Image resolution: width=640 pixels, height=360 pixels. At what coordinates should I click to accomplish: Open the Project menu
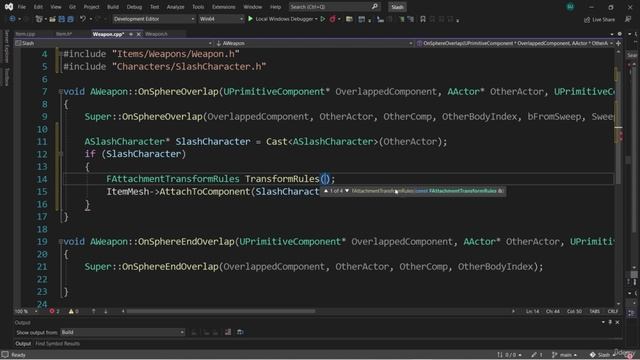tap(91, 7)
